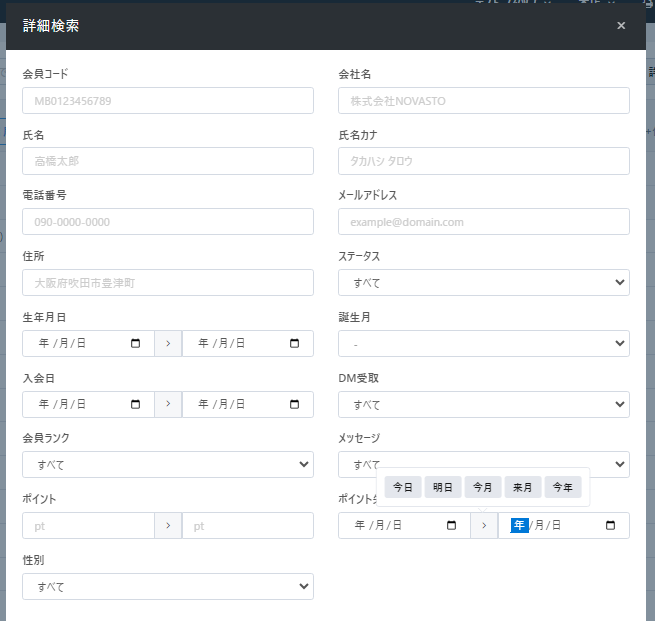Open calendar picker for 入会日 start date

click(135, 404)
